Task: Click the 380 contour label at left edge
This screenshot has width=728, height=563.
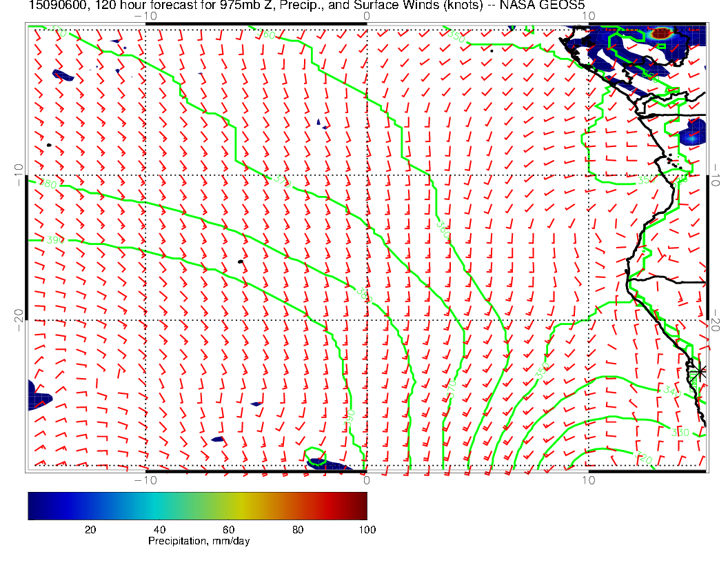Action: 48,185
